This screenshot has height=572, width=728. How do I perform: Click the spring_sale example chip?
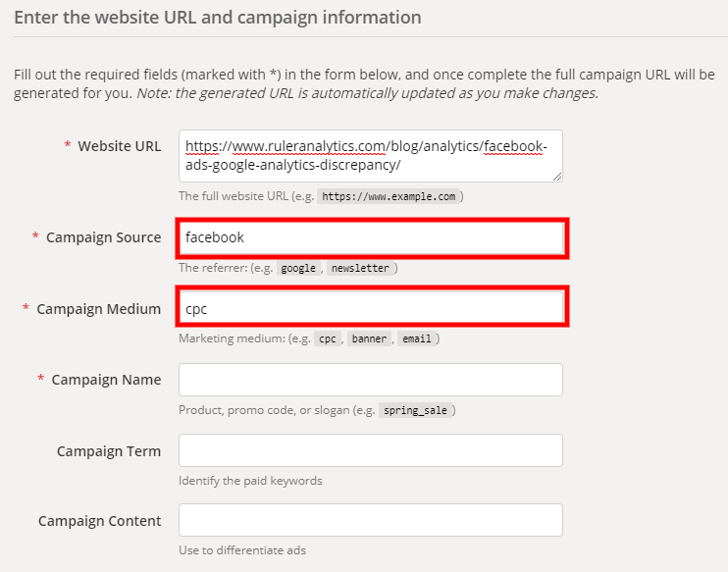416,410
